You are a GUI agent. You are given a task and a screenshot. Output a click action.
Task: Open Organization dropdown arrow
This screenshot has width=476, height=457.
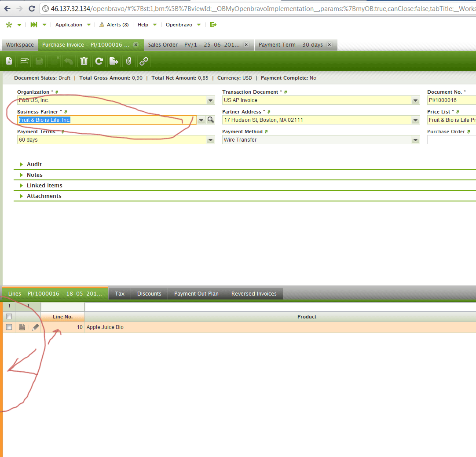[x=210, y=100]
